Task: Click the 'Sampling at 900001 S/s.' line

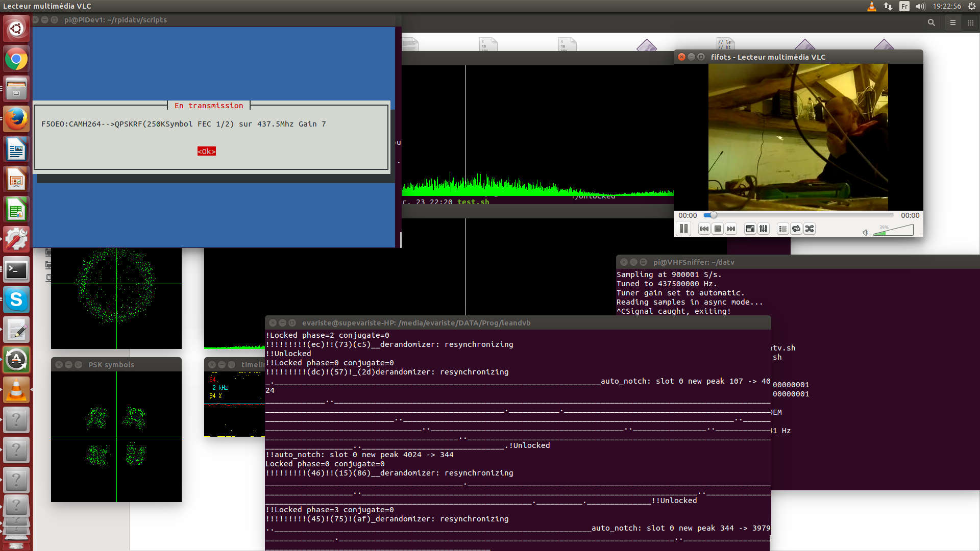Action: [669, 274]
